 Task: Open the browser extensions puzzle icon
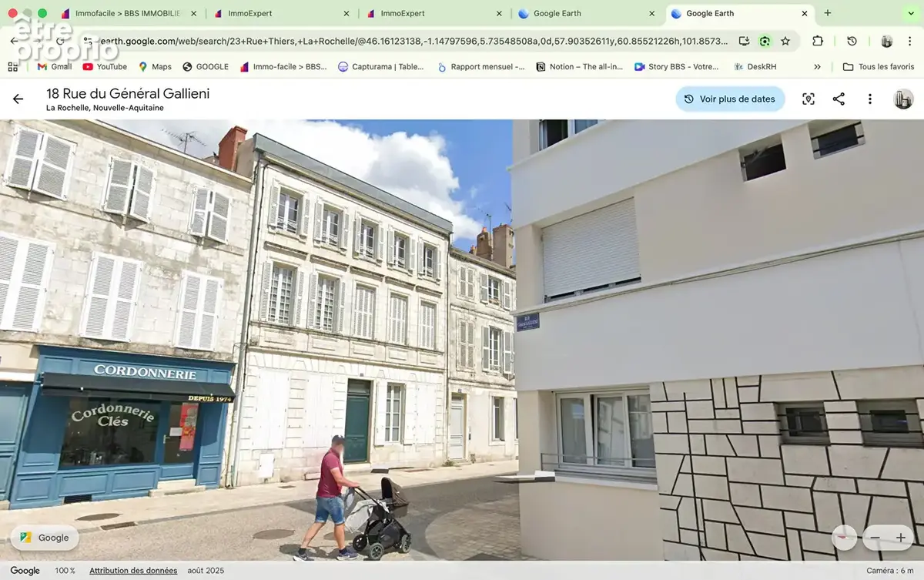(818, 41)
